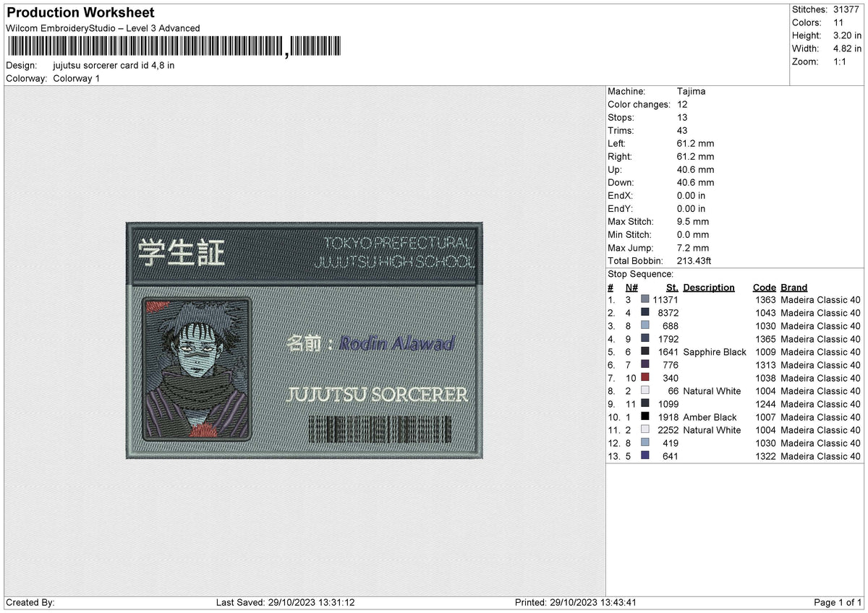The width and height of the screenshot is (868, 613).
Task: Click the embroidered ID card design preview
Action: (x=305, y=340)
